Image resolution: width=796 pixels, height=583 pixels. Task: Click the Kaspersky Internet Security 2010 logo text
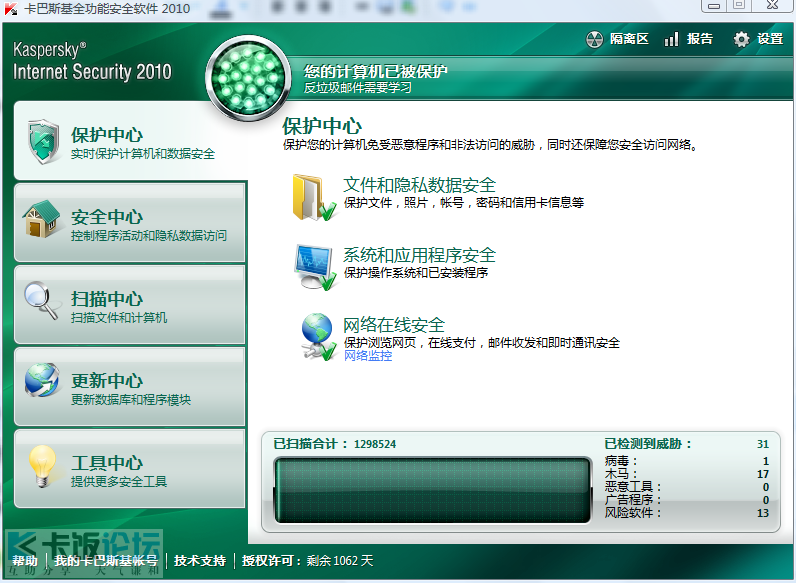pos(92,61)
